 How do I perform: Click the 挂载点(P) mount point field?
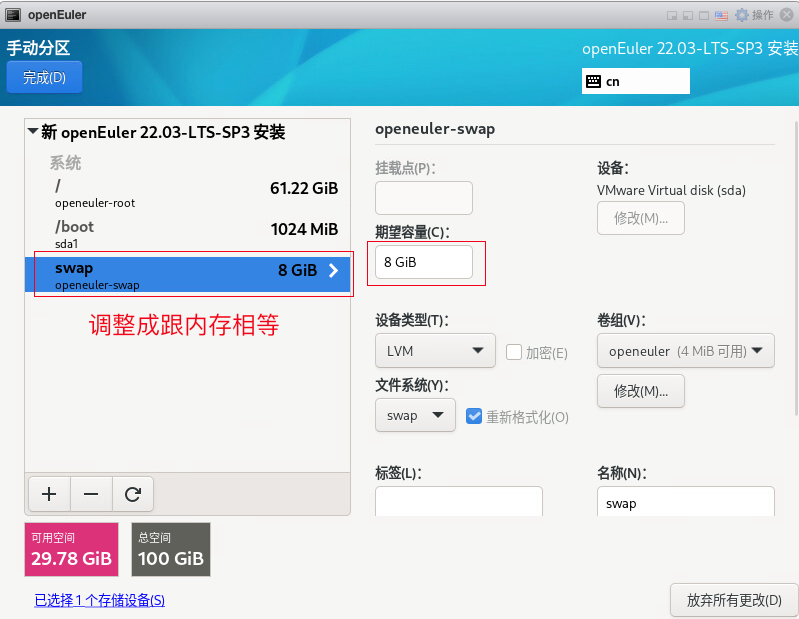(x=424, y=198)
